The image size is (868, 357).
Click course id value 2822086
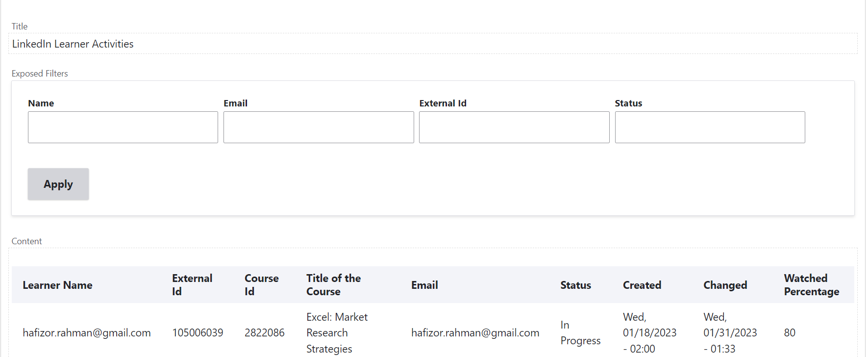click(264, 333)
